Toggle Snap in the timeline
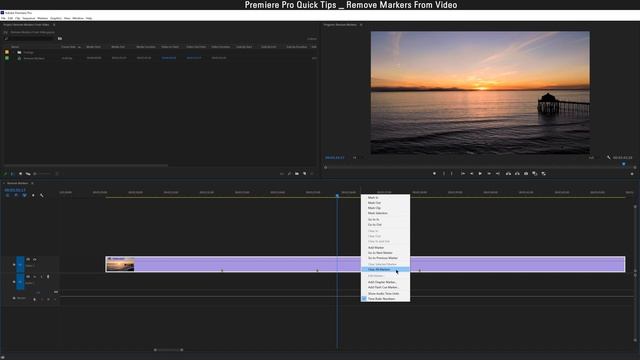 (x=16, y=196)
